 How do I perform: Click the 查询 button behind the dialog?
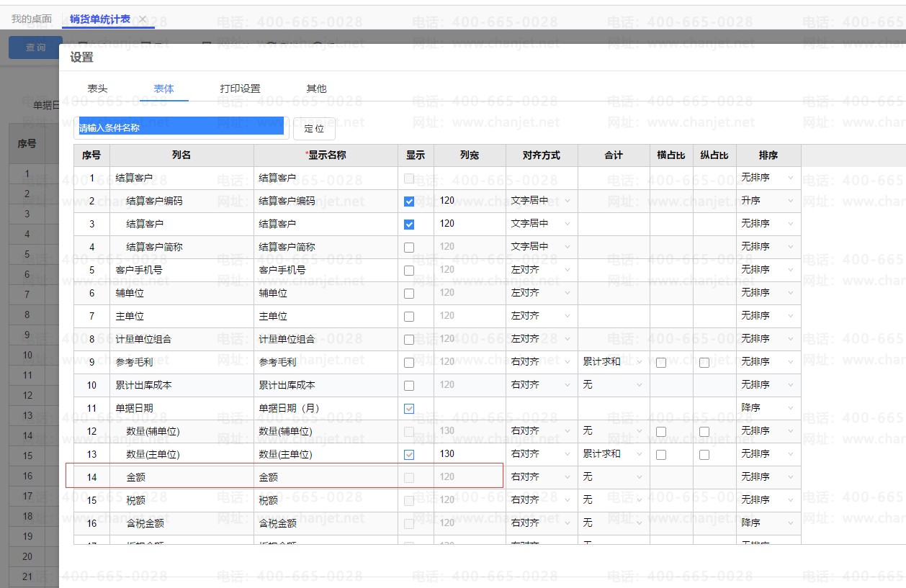[x=35, y=48]
